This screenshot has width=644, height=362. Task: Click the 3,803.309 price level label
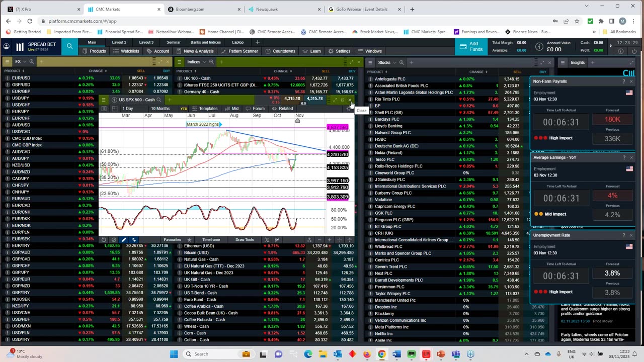coord(338,197)
